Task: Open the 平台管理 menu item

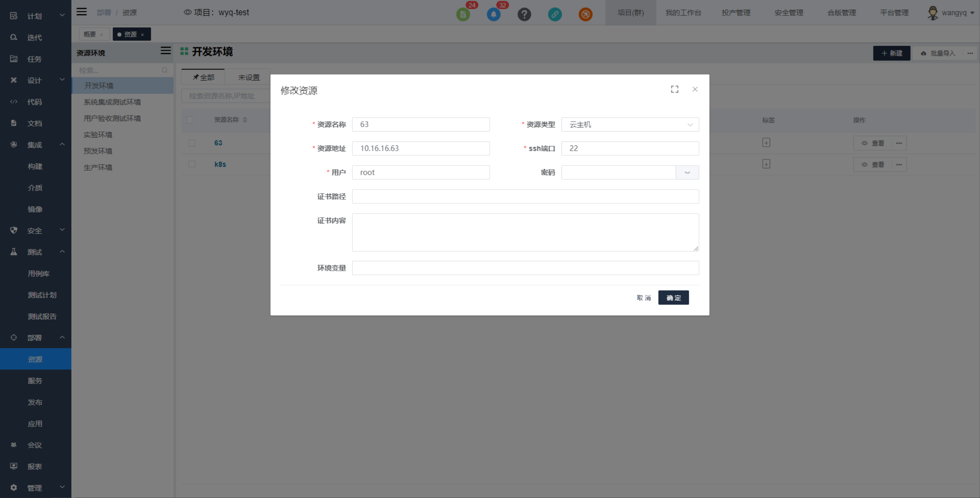Action: pyautogui.click(x=894, y=13)
